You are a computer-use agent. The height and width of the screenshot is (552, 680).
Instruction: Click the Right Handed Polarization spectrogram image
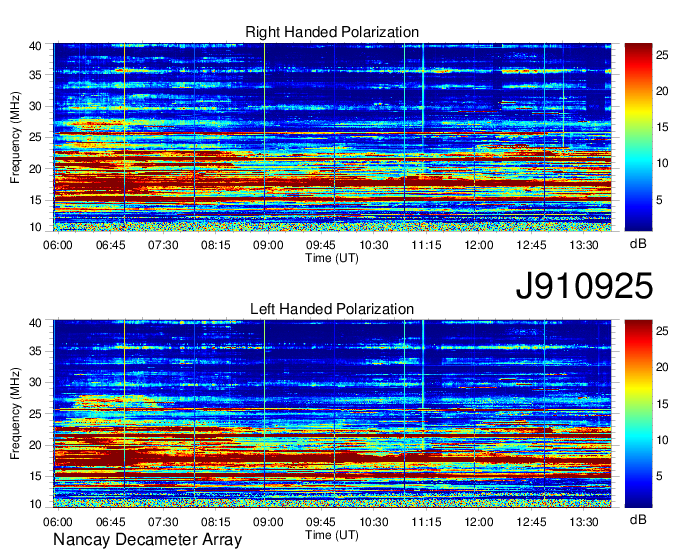(332, 137)
